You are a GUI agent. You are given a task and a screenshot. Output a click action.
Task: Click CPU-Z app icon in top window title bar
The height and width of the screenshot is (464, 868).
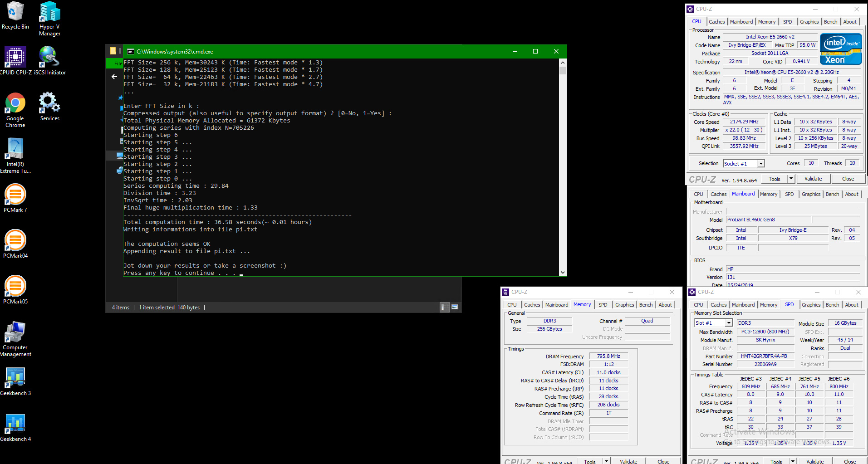point(690,9)
